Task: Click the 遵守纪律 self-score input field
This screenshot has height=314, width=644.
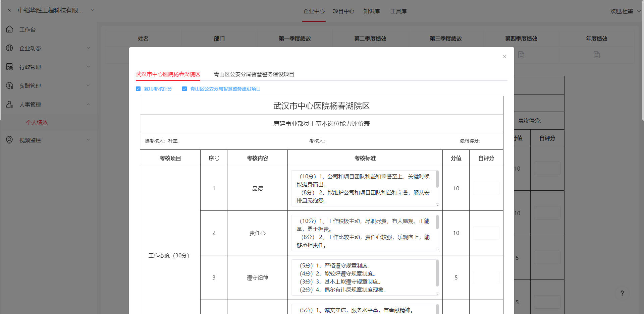Action: tap(486, 277)
